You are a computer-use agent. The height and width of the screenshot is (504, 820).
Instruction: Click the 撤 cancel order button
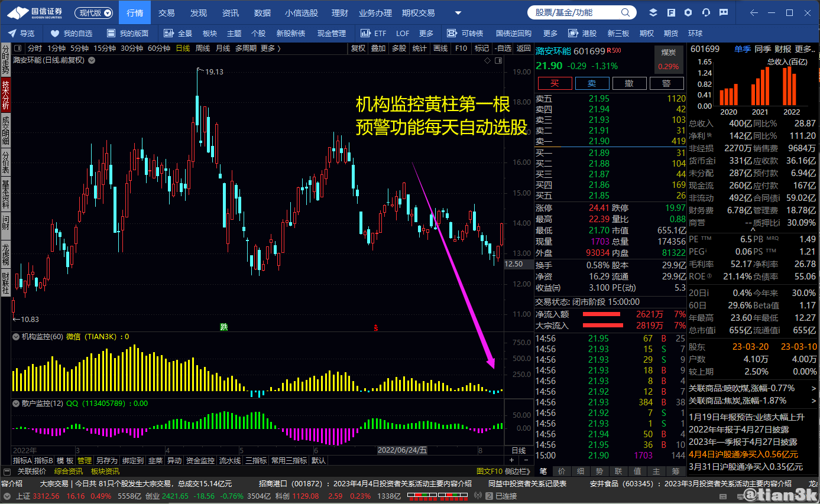point(629,83)
